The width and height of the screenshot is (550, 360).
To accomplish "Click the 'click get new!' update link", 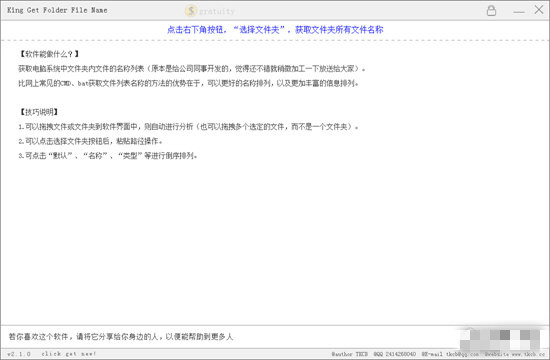I will (x=68, y=354).
